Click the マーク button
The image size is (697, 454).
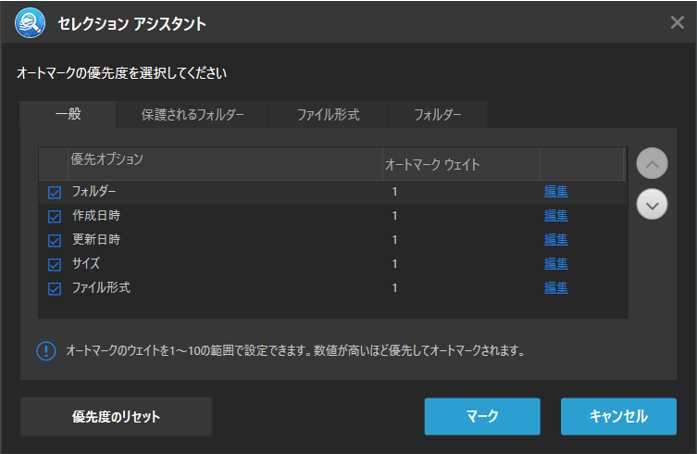[x=482, y=416]
